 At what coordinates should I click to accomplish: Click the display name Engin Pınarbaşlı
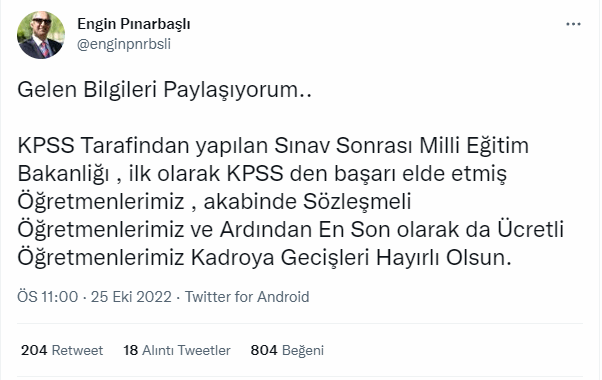pyautogui.click(x=134, y=24)
